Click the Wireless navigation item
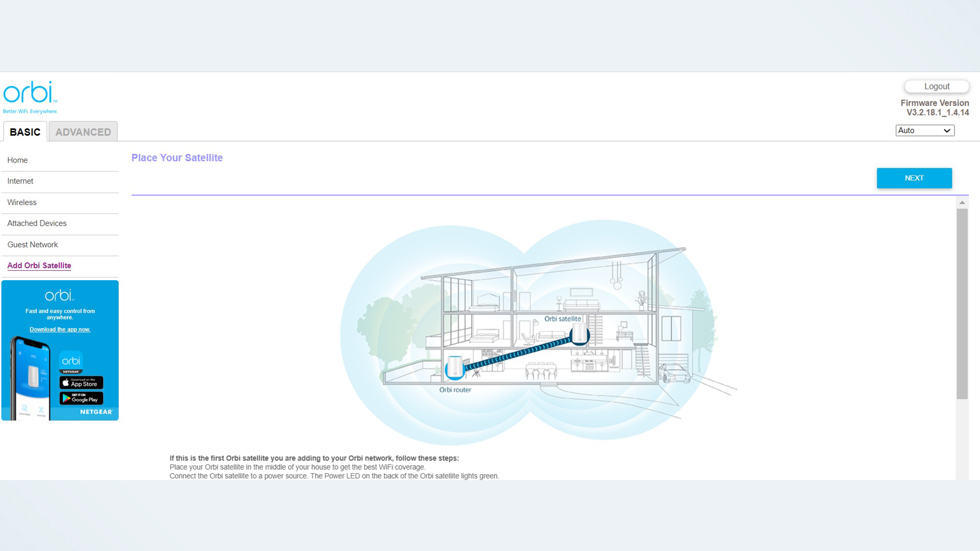 click(x=22, y=202)
